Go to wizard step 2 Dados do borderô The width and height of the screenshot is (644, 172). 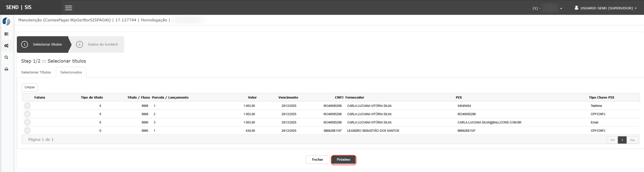(x=97, y=44)
